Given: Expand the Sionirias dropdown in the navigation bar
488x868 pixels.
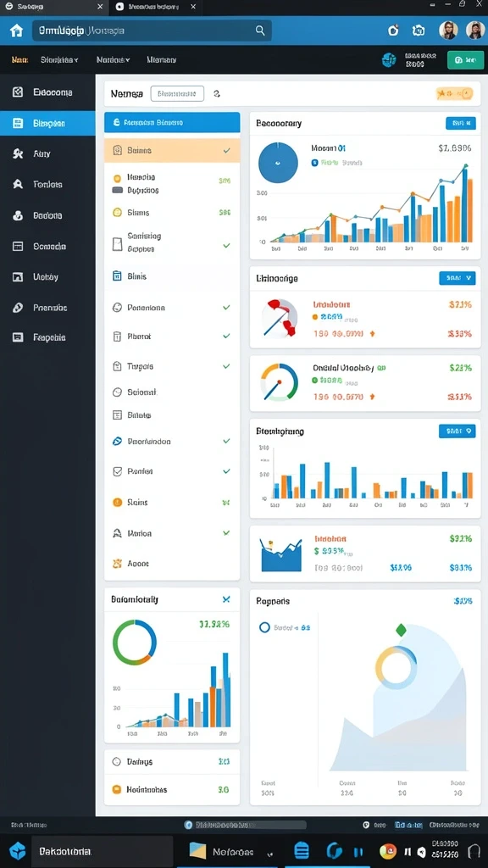Looking at the screenshot, I should [60, 60].
